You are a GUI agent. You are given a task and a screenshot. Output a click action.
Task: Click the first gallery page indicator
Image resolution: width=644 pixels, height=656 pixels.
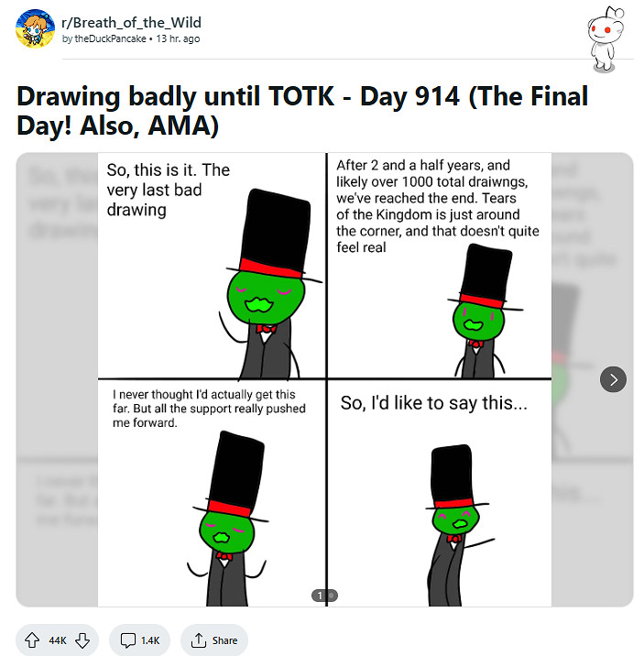click(320, 596)
